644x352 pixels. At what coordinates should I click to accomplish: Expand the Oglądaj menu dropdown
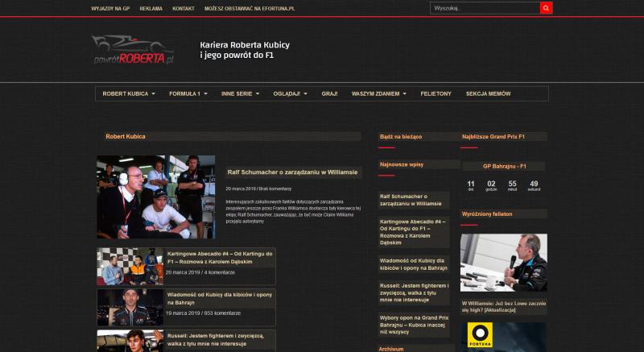click(290, 93)
